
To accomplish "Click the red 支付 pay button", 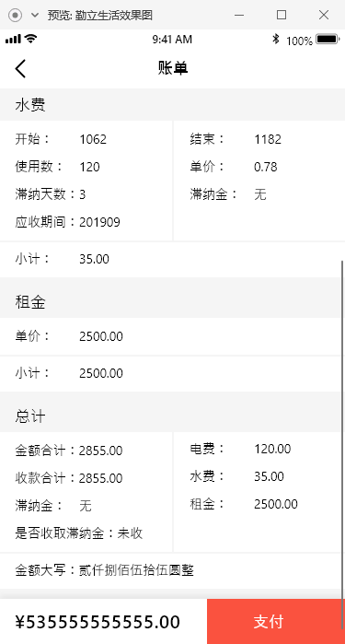I will pyautogui.click(x=276, y=621).
